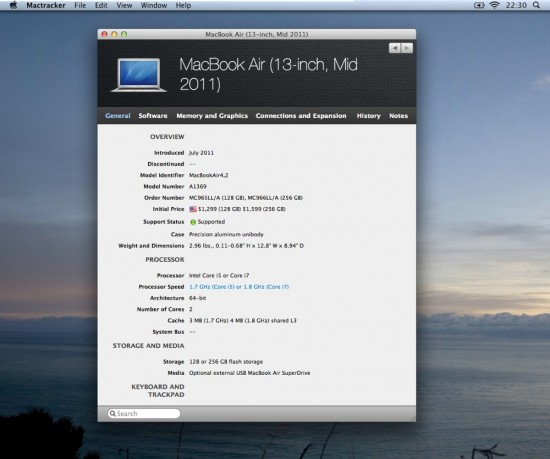Switch to Memory and Graphics tab
The height and width of the screenshot is (459, 550).
(212, 116)
